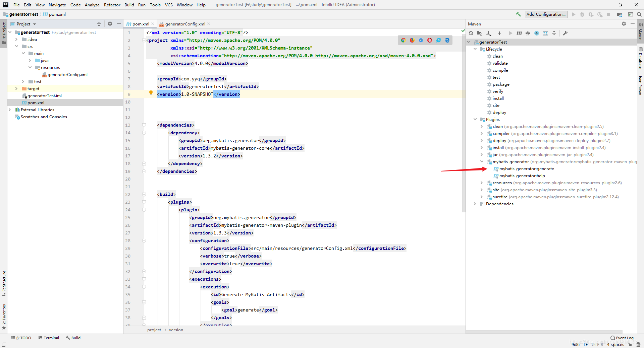Toggle Maven Offline Mode icon
The image size is (644, 348).
click(x=528, y=33)
